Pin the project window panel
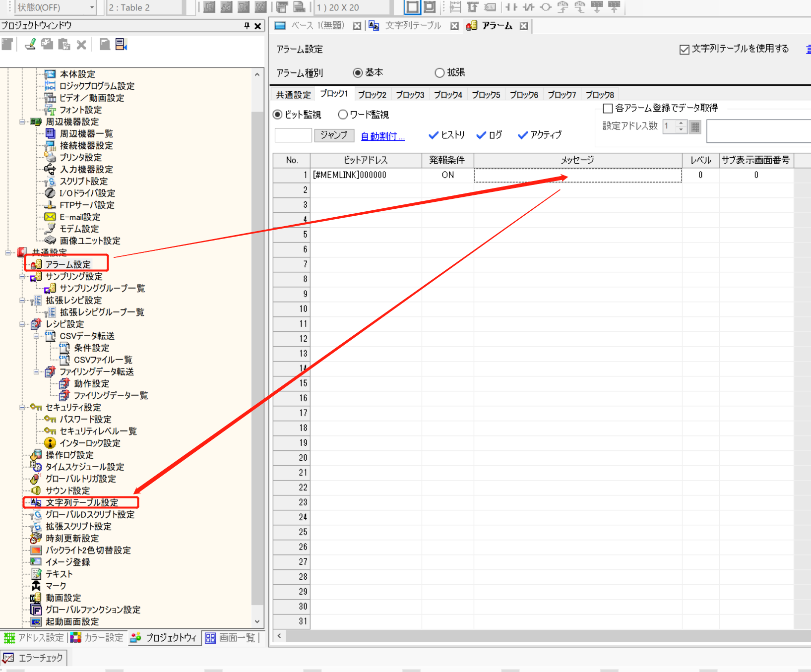Image resolution: width=811 pixels, height=672 pixels. click(x=247, y=26)
